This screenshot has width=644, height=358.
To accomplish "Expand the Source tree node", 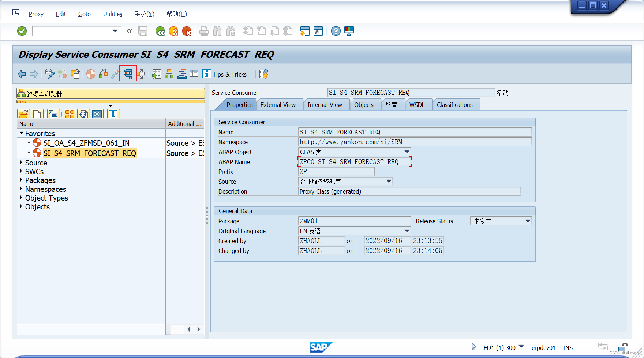I will [21, 162].
